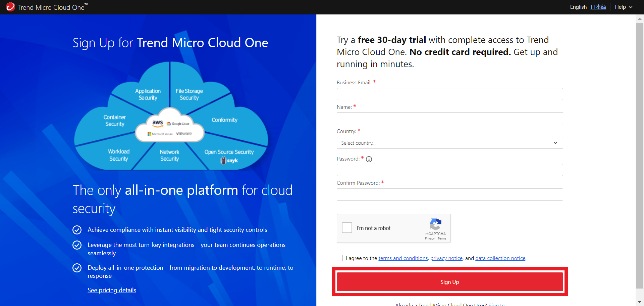Click the password requirements info icon
Image resolution: width=644 pixels, height=306 pixels.
tap(369, 159)
